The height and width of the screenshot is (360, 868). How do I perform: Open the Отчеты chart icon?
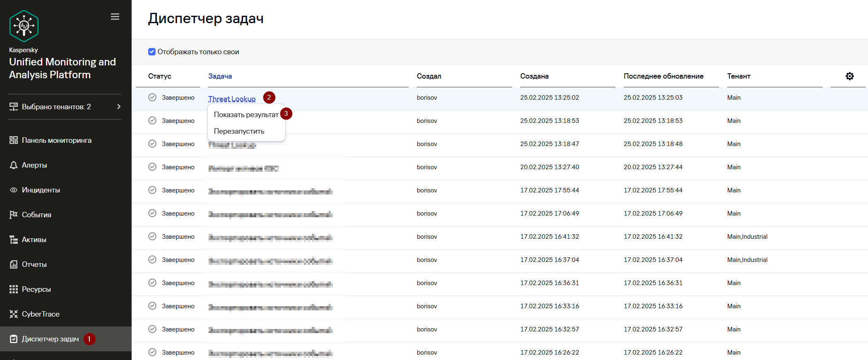pos(14,264)
